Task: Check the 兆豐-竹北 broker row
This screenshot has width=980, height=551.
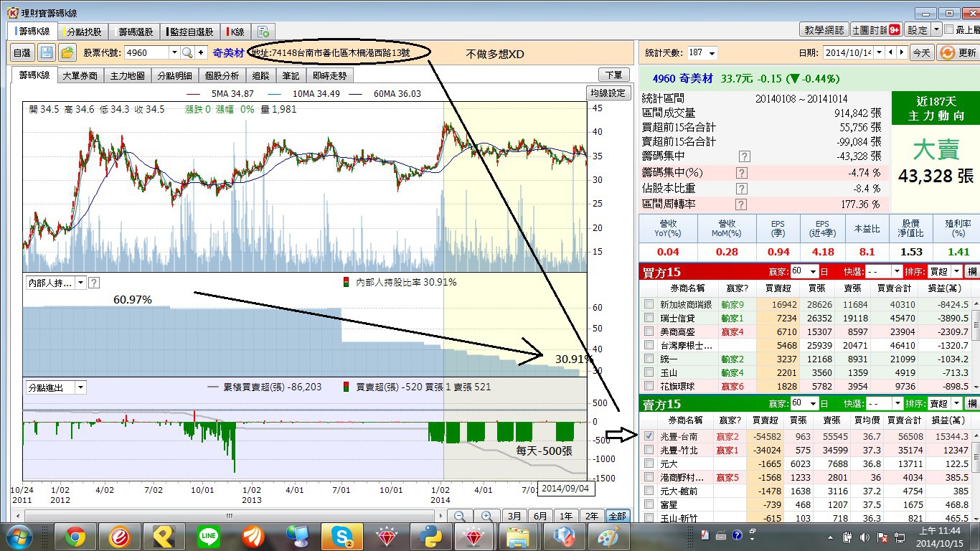Action: [x=649, y=450]
